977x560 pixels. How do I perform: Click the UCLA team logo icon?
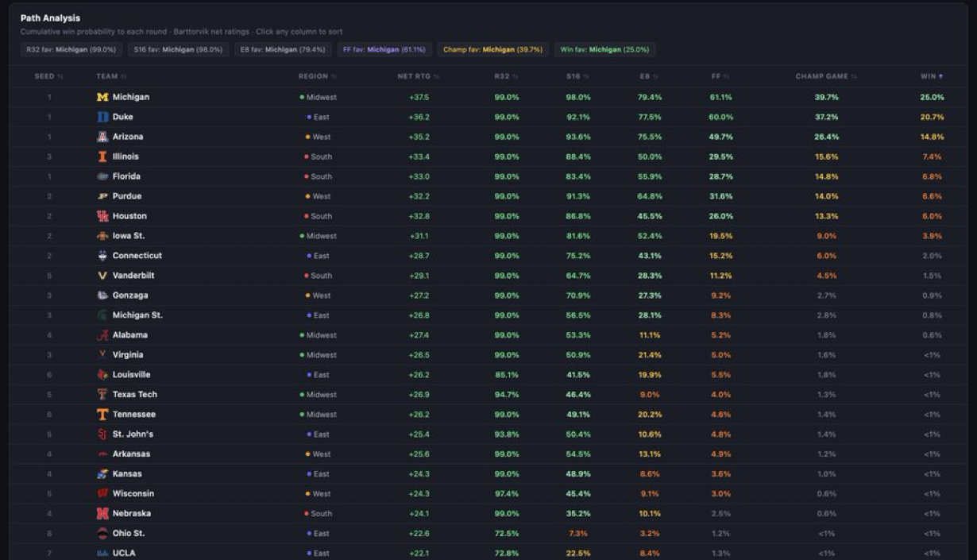(102, 554)
